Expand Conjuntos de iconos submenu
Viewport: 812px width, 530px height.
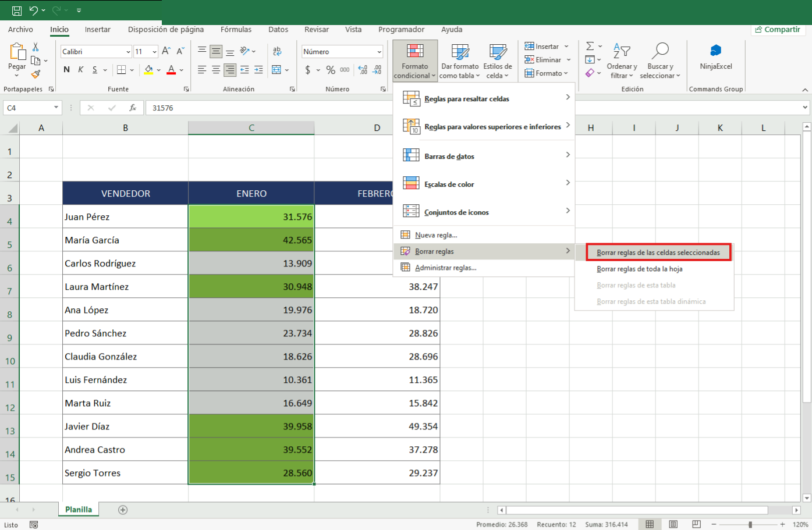coord(484,212)
